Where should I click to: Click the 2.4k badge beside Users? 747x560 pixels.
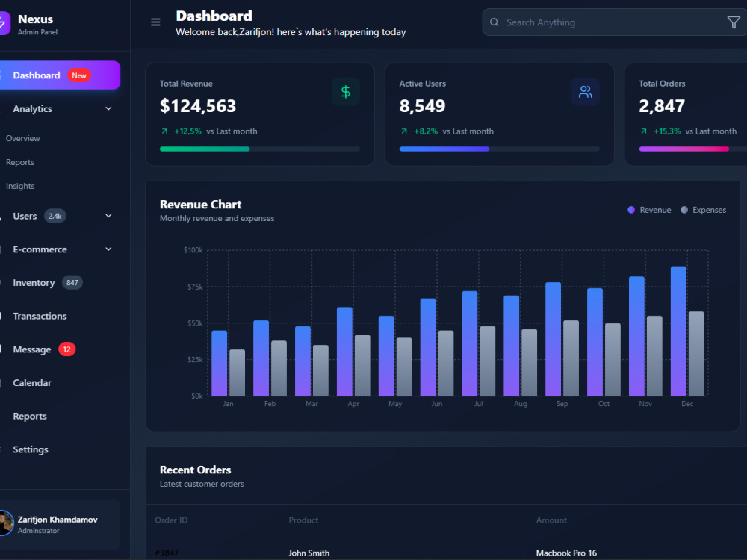pyautogui.click(x=55, y=217)
